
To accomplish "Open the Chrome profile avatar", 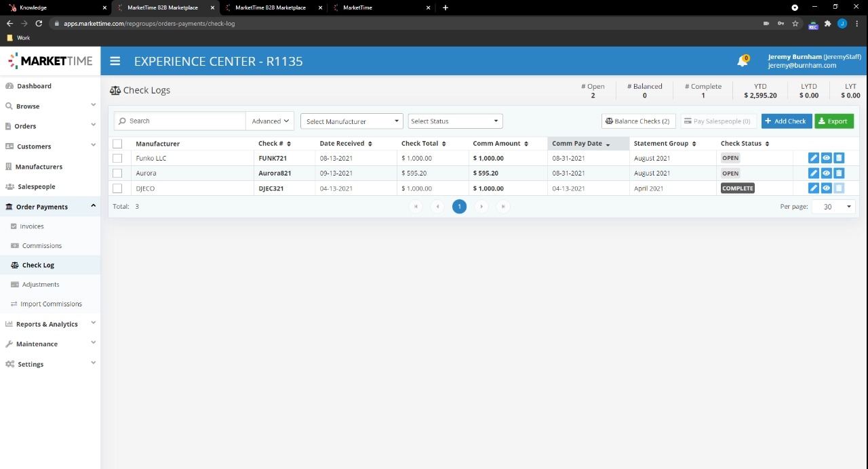I will click(x=842, y=23).
